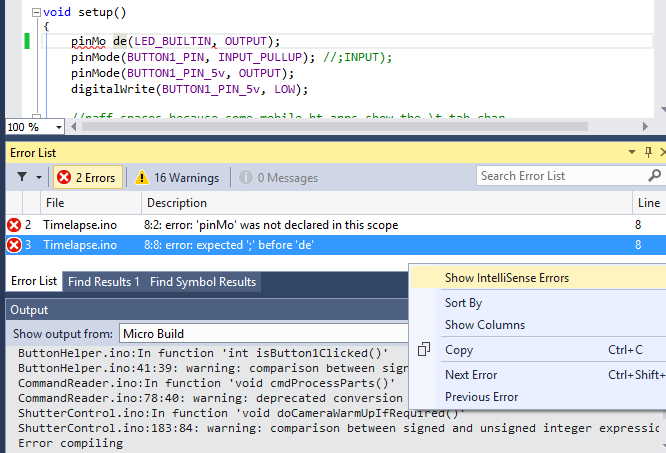This screenshot has height=453, width=666.
Task: Toggle the 2 Errors filter button
Action: (x=87, y=177)
